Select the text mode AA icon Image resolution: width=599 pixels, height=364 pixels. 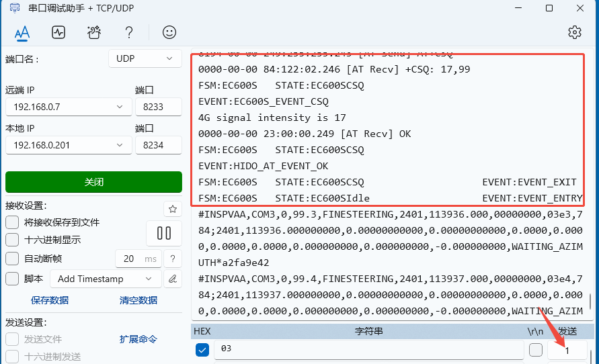(22, 33)
